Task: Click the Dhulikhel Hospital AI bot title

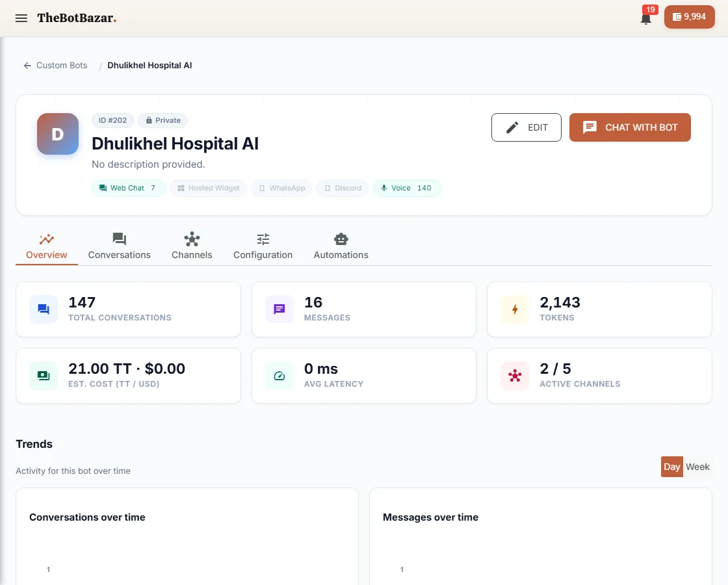Action: point(175,144)
